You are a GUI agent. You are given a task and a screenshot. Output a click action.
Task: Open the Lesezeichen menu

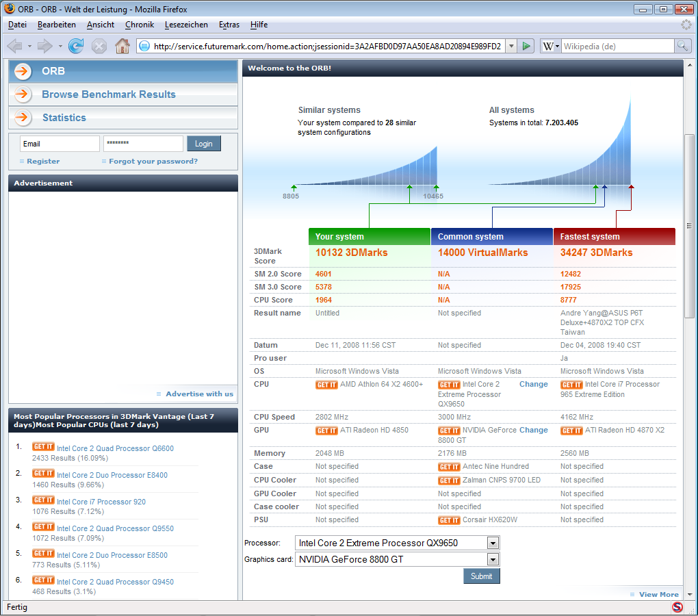point(186,25)
